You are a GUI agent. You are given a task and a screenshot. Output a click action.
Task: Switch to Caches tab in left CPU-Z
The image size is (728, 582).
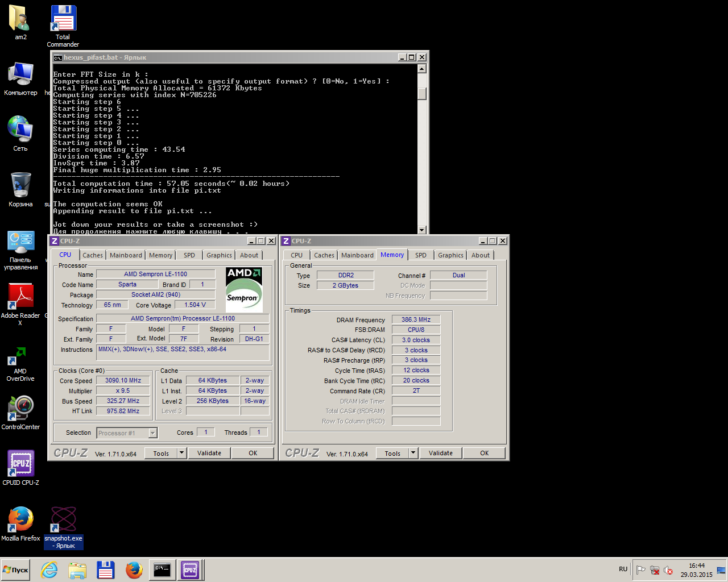(x=93, y=255)
